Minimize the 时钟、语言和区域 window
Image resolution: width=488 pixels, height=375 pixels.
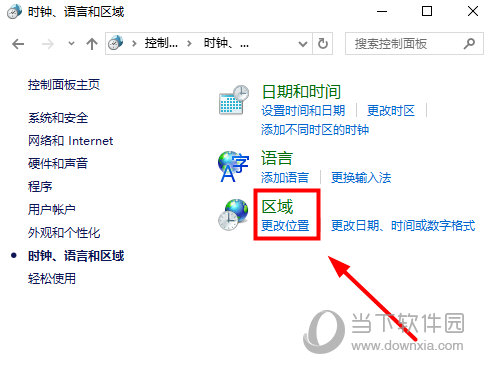(x=382, y=11)
